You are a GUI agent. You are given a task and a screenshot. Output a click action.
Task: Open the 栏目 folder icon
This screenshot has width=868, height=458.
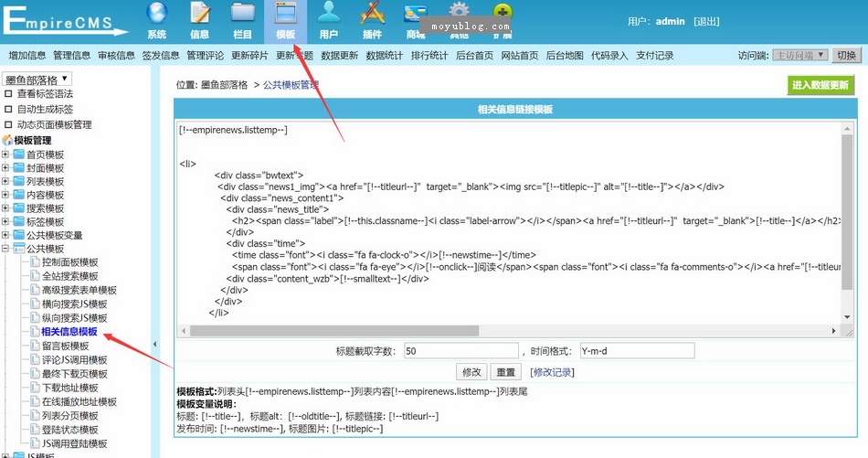242,14
